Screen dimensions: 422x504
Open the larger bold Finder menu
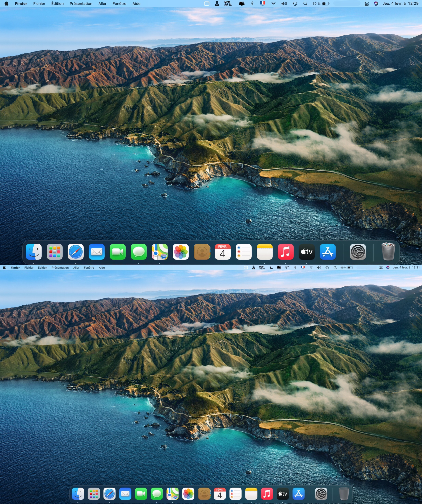point(21,4)
